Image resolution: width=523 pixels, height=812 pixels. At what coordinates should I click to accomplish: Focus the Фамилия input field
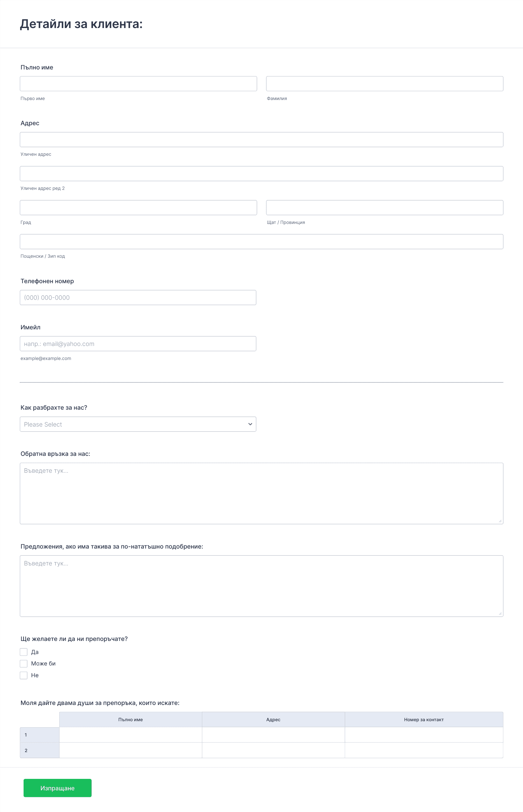coord(384,83)
